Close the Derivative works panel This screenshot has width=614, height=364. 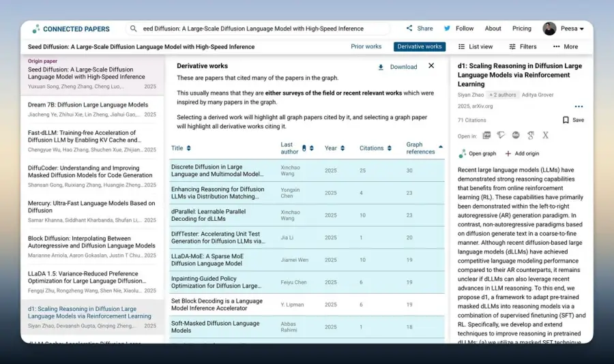(x=431, y=65)
